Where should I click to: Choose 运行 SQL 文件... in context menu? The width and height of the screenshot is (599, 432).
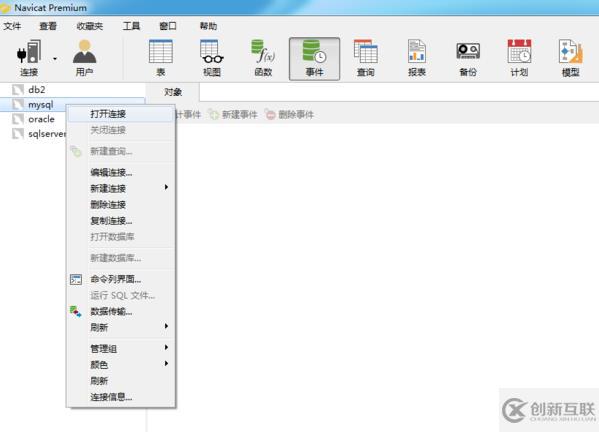point(121,295)
